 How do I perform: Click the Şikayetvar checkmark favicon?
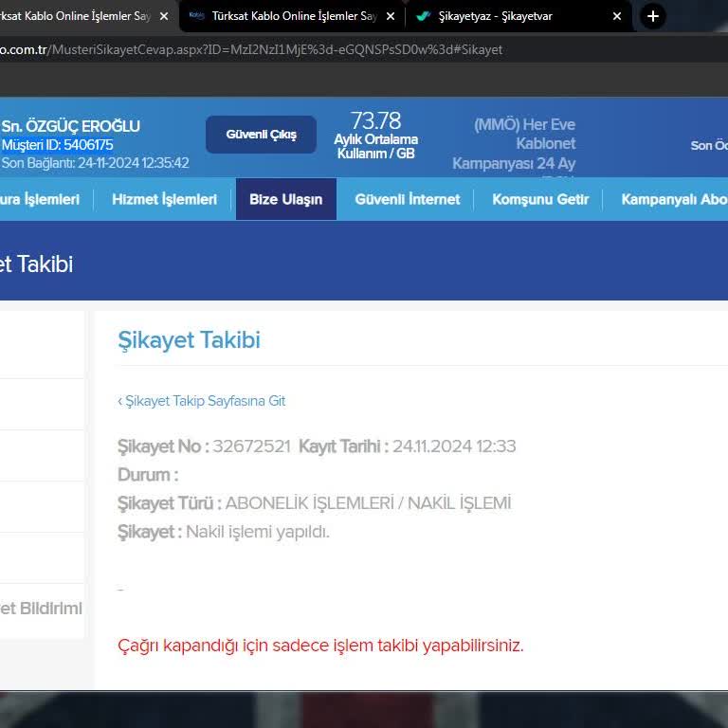tap(423, 16)
